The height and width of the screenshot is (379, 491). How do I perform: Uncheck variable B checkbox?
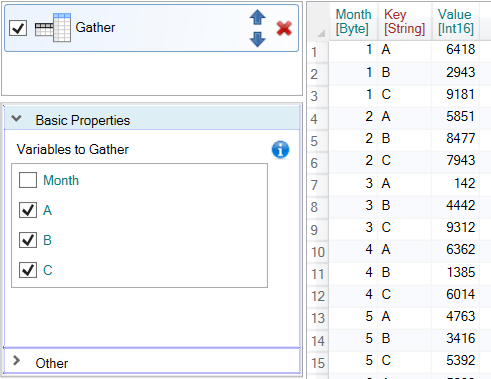click(28, 240)
